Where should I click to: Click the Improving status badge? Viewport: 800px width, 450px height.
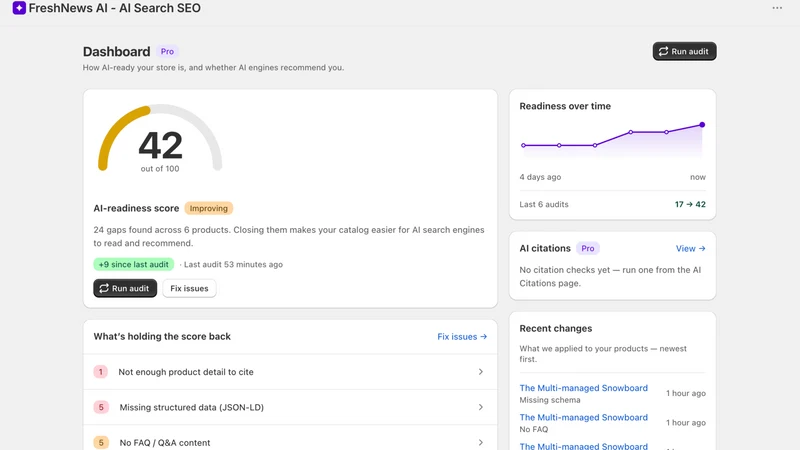pos(209,208)
